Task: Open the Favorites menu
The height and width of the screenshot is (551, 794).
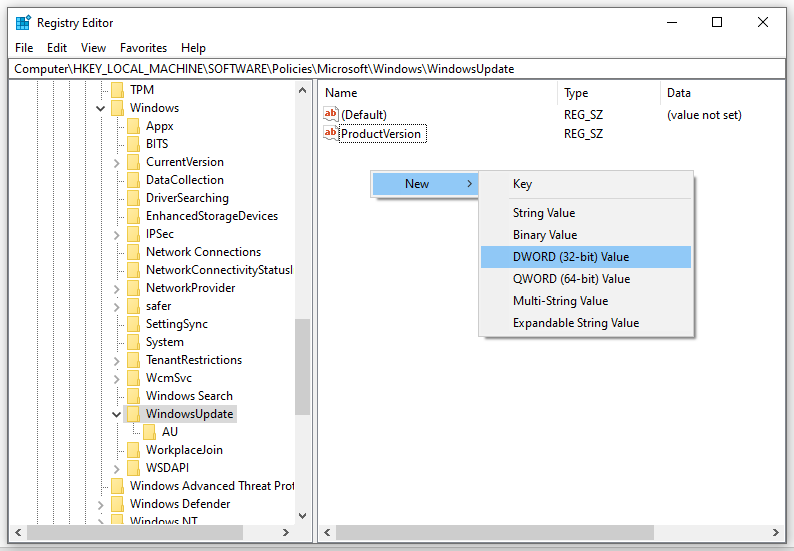Action: tap(143, 48)
